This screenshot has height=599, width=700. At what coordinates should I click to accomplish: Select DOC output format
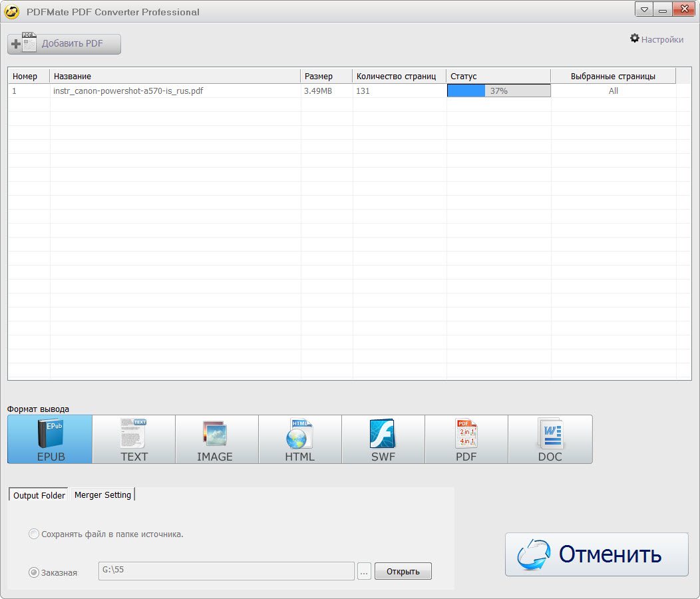coord(550,439)
